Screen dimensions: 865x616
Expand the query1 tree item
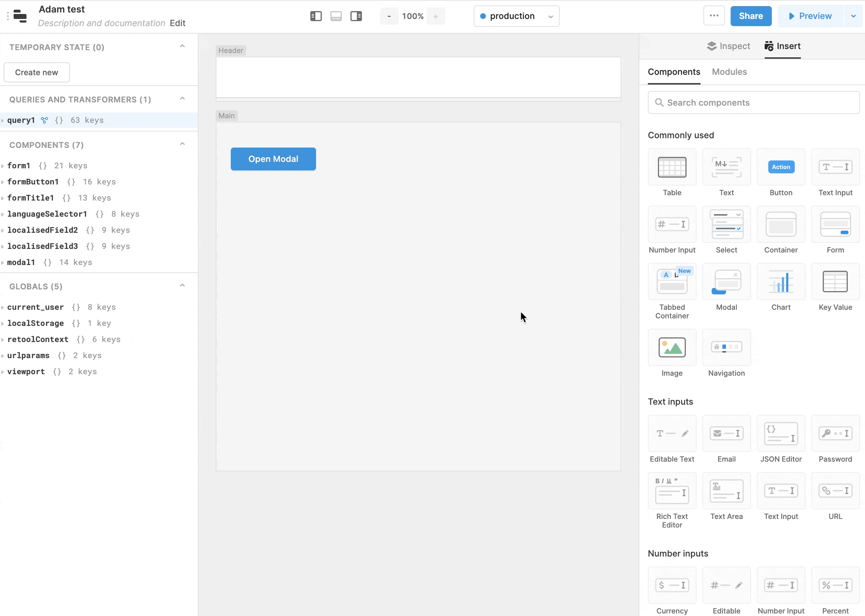click(4, 120)
